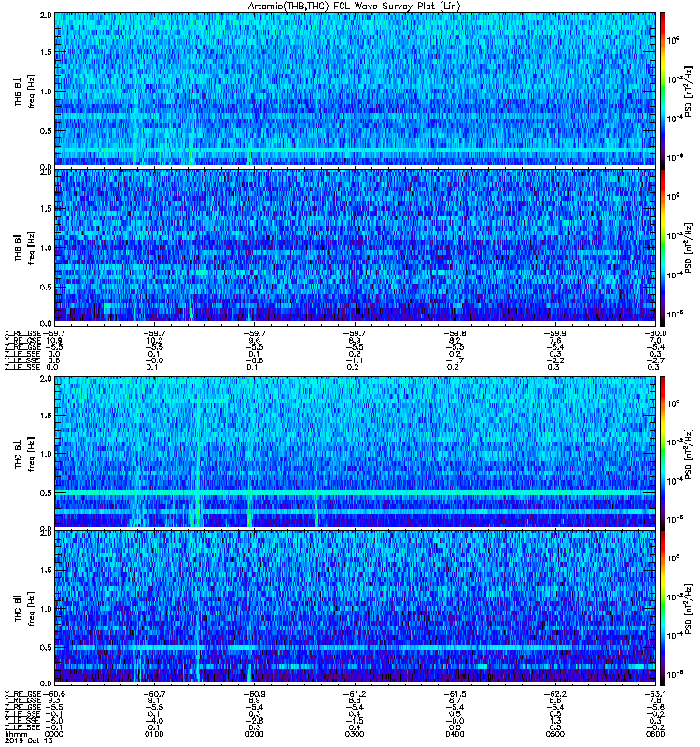Image resolution: width=700 pixels, height=747 pixels.
Task: Click the "0400" time label on the bottom axis
Action: [455, 734]
